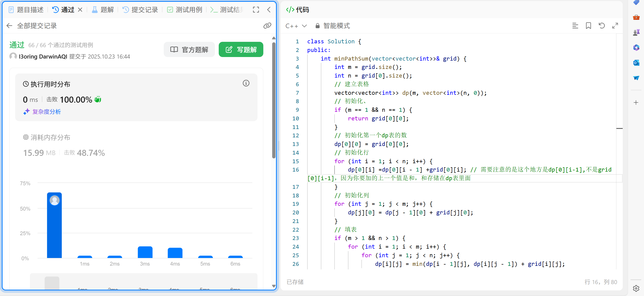Click the runtime chart range slider handle
This screenshot has width=644, height=296.
[52, 283]
